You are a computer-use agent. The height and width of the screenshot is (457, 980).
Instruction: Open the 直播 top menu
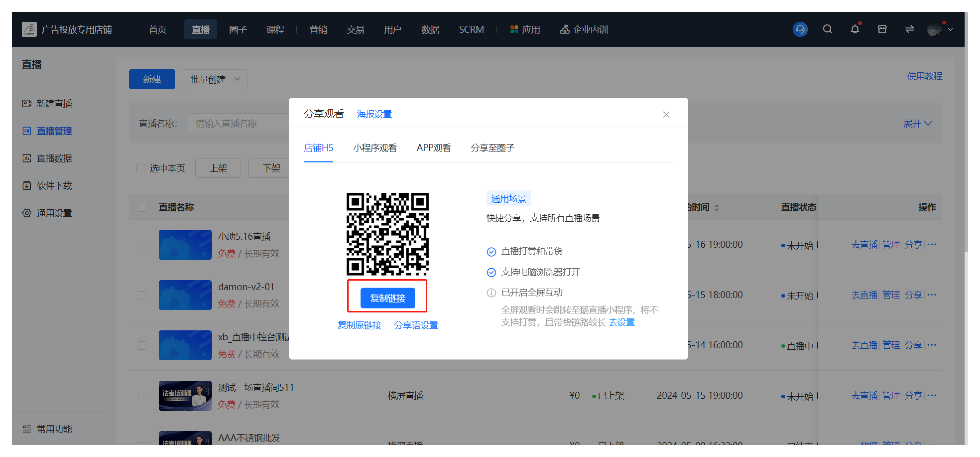(200, 29)
